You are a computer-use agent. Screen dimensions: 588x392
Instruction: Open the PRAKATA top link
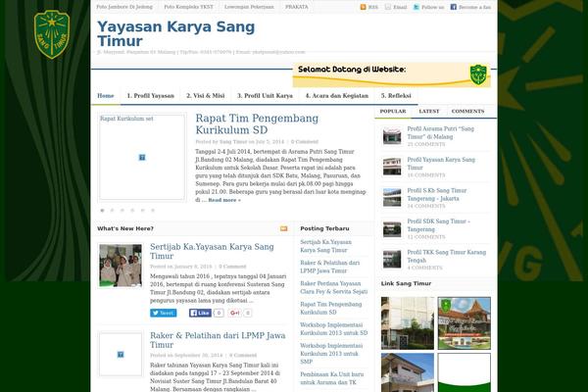tap(297, 7)
